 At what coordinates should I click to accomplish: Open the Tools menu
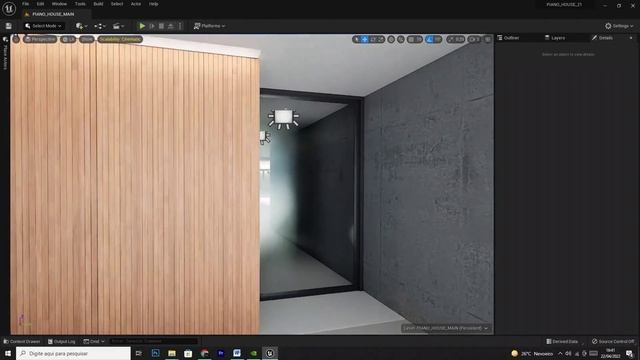80,4
